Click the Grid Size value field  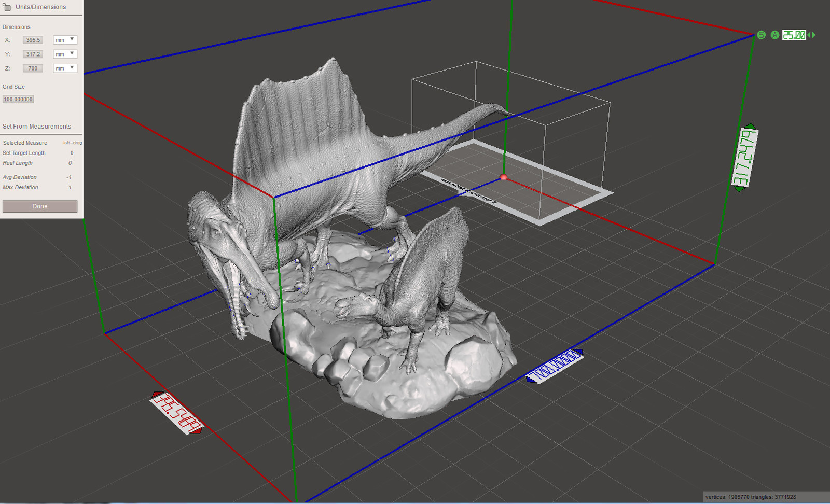click(x=18, y=99)
